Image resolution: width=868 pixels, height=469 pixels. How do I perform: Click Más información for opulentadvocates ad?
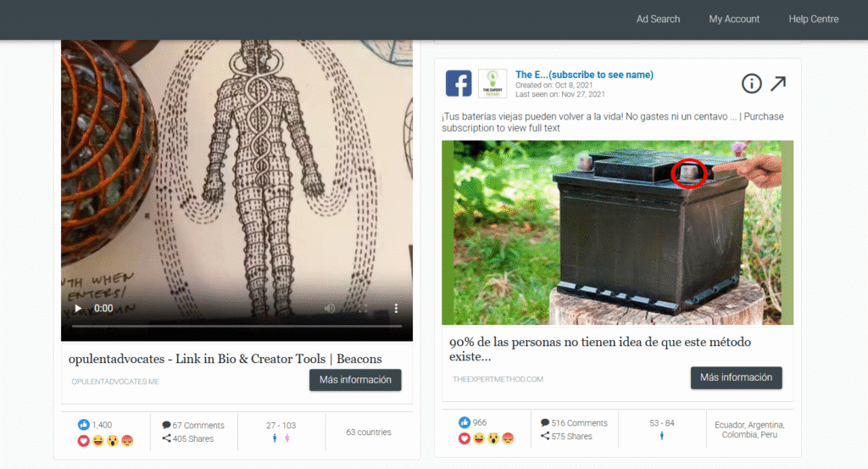tap(355, 380)
